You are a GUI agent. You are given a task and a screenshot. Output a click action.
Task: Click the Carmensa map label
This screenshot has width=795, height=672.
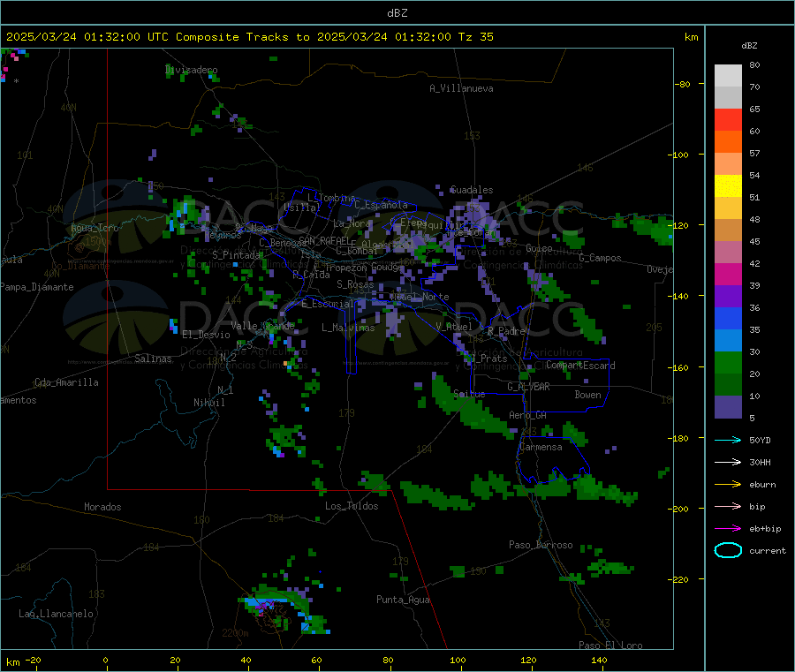coord(541,447)
